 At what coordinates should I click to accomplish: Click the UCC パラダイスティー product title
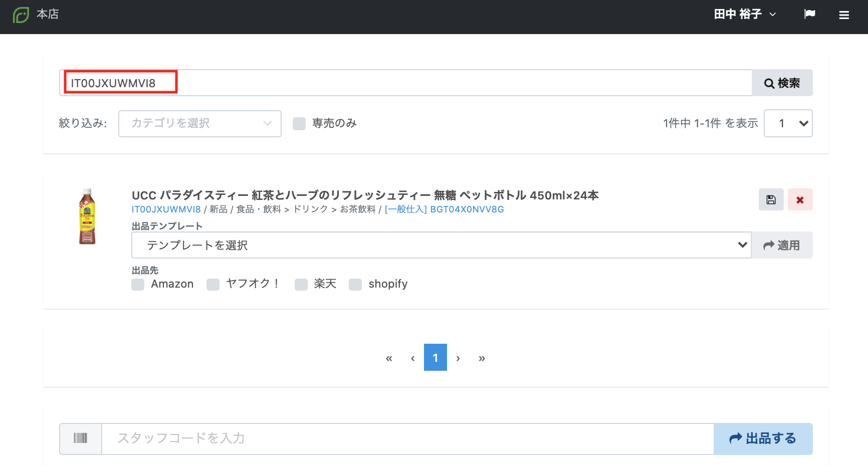(x=365, y=195)
